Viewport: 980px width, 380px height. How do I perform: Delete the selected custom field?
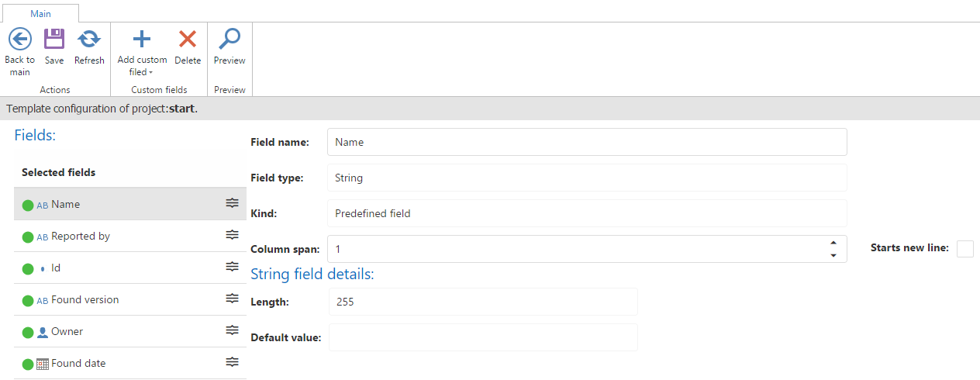click(x=188, y=40)
